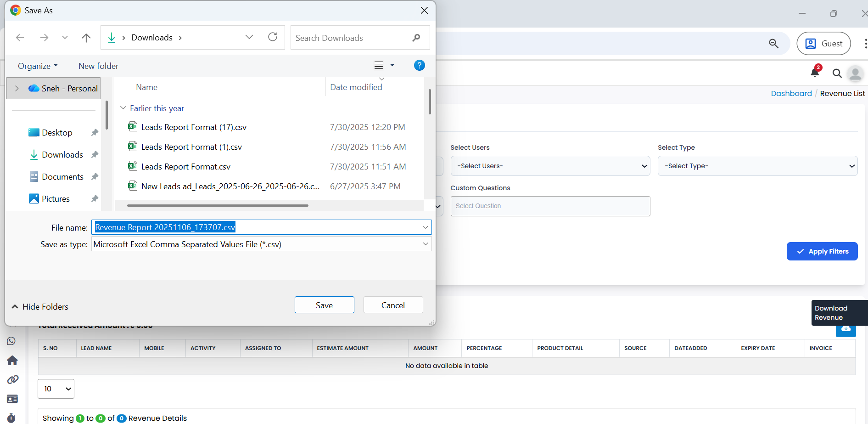Click the user profile avatar icon

pyautogui.click(x=855, y=73)
